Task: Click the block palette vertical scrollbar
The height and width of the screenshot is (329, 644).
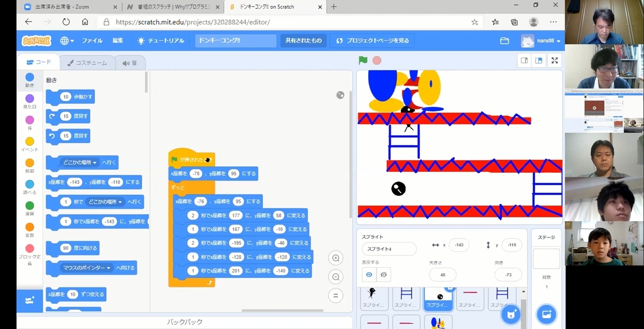Action: click(147, 82)
